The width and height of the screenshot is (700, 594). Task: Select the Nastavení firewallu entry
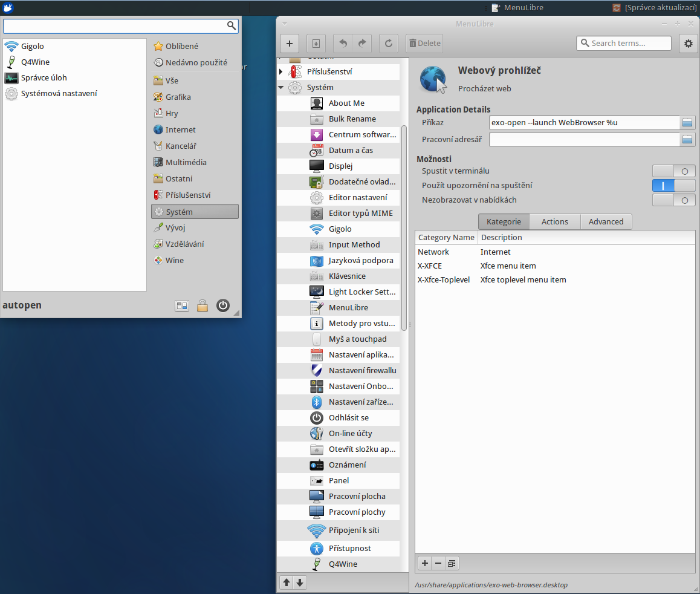338,370
